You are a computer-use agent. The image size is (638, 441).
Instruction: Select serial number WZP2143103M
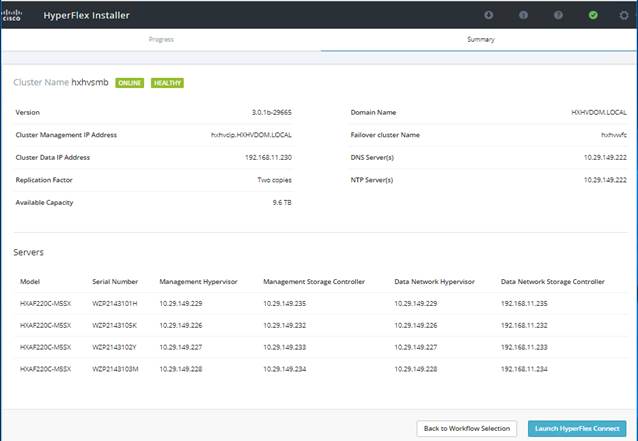[x=115, y=369]
